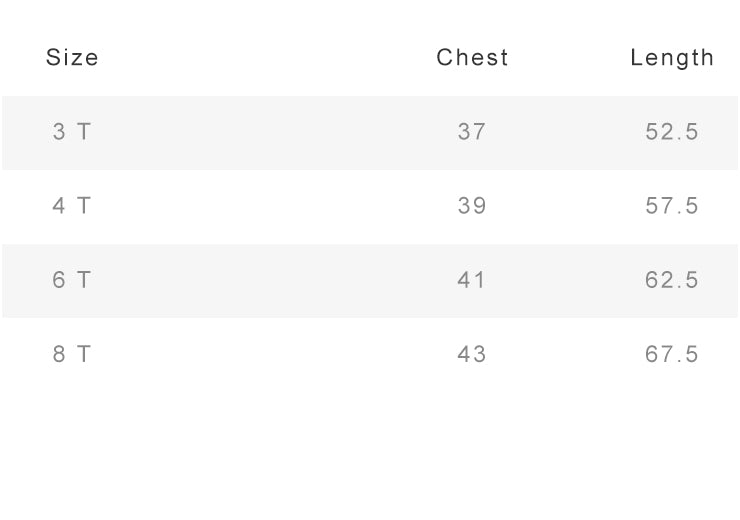Select the 3 T size cell
740x520 pixels.
71,132
